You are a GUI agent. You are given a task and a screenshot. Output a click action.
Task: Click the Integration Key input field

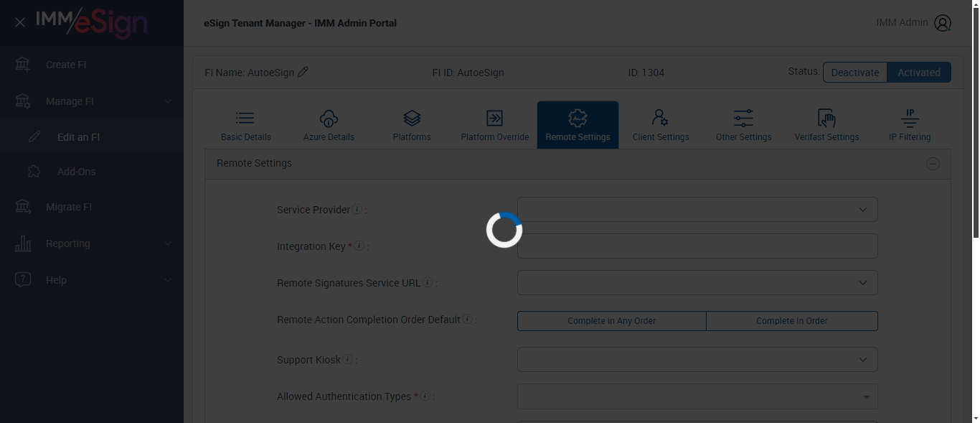point(697,246)
